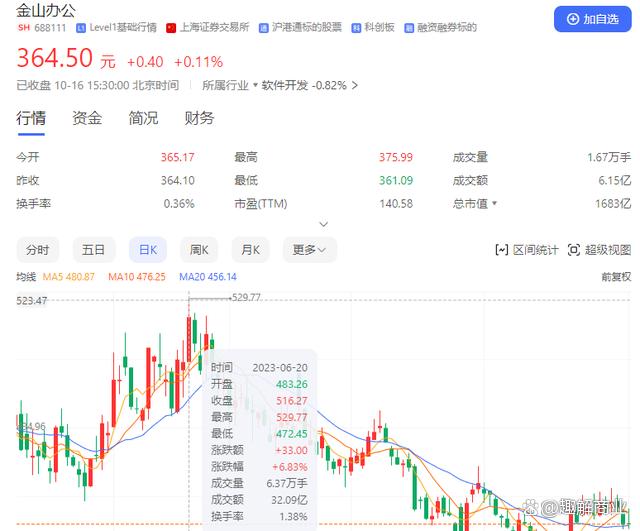Click the SH market label icon
640x531 pixels.
[x=24, y=27]
